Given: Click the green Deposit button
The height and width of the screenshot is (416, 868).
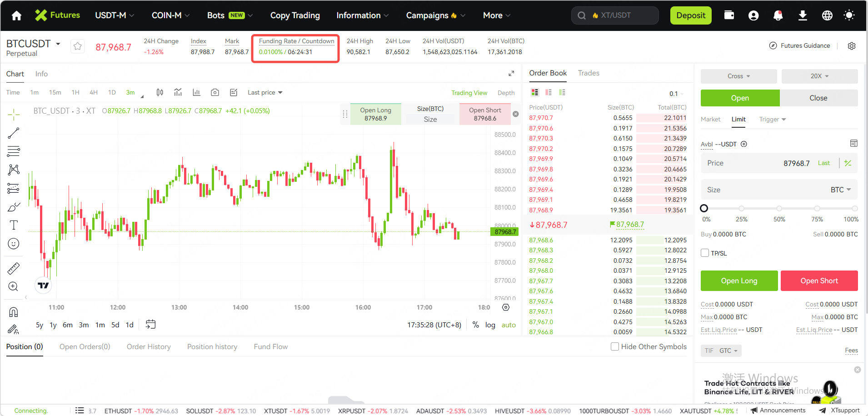Looking at the screenshot, I should point(690,15).
